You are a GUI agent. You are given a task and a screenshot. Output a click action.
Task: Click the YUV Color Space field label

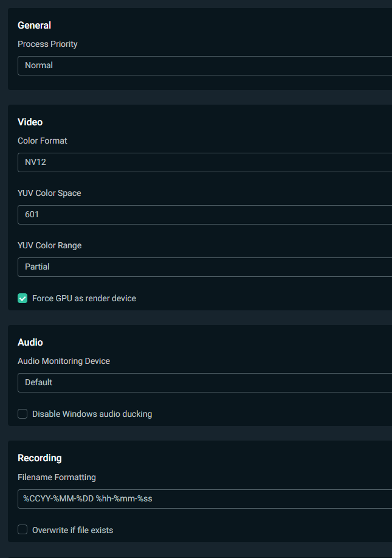pos(49,194)
